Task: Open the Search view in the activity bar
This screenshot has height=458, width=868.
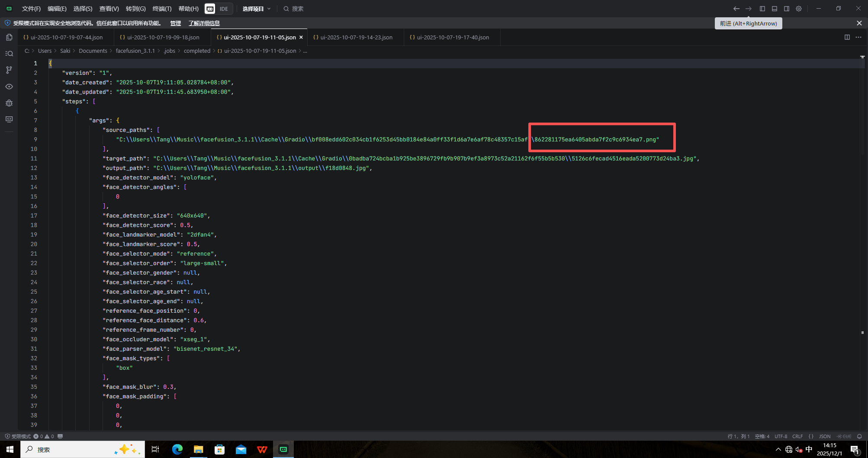Action: pyautogui.click(x=9, y=54)
